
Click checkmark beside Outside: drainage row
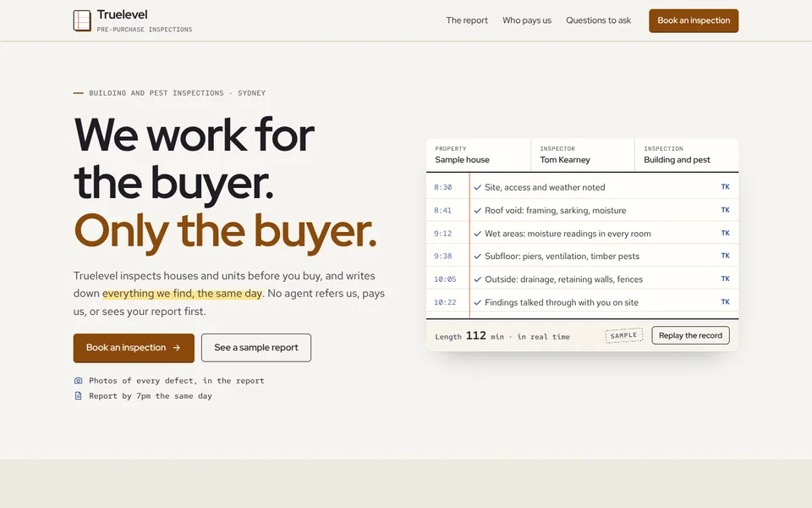coord(477,279)
